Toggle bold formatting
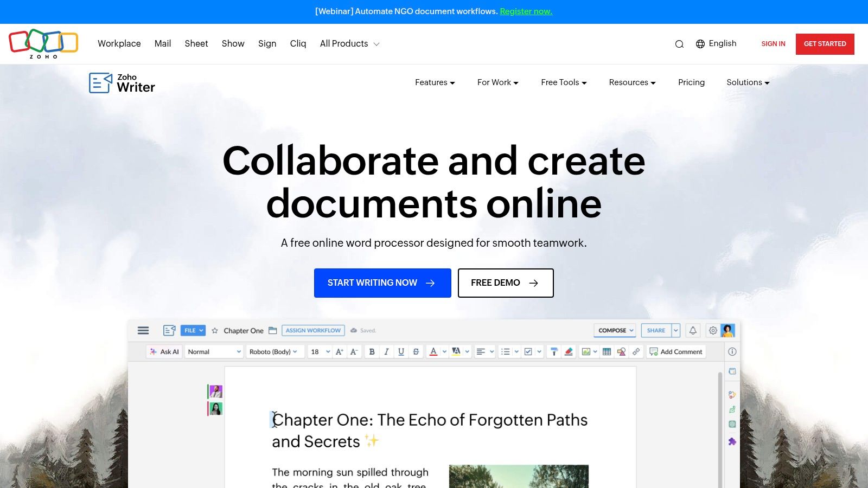The width and height of the screenshot is (868, 488). pyautogui.click(x=372, y=351)
